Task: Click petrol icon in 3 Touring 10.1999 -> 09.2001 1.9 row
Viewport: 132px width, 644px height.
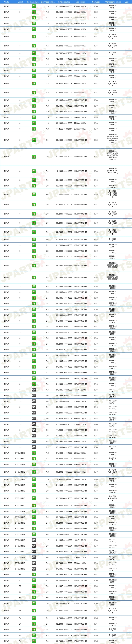Action: pos(34,479)
